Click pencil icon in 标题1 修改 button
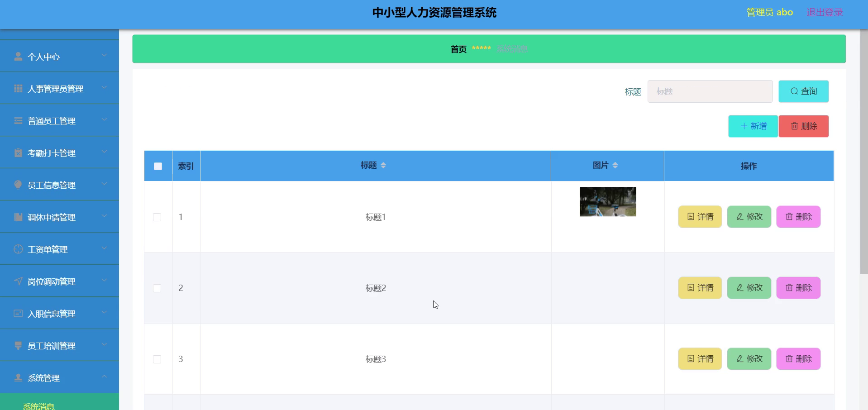This screenshot has height=410, width=868. point(740,217)
